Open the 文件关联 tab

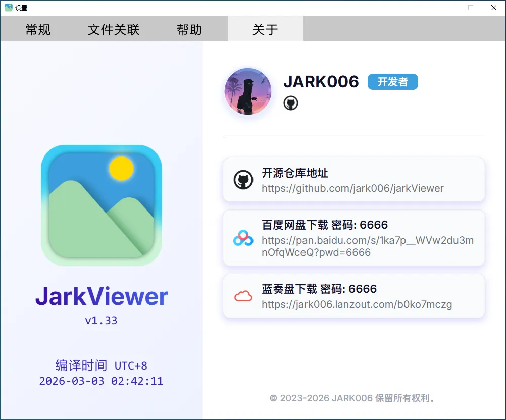pos(114,29)
